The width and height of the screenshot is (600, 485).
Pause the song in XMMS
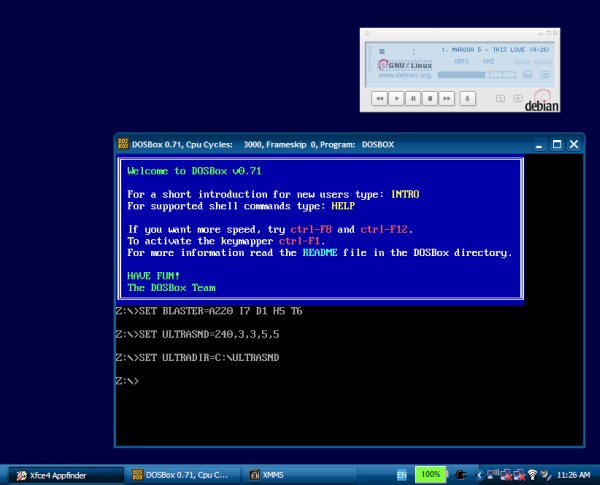[413, 98]
